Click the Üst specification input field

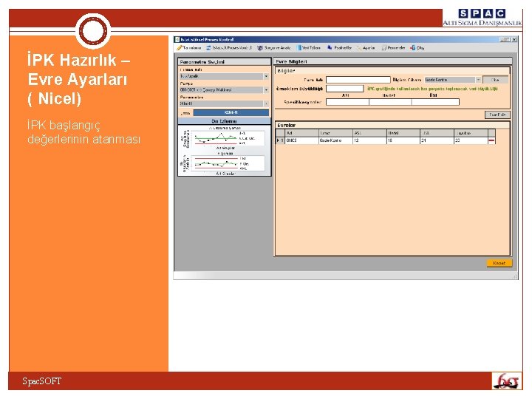[435, 102]
